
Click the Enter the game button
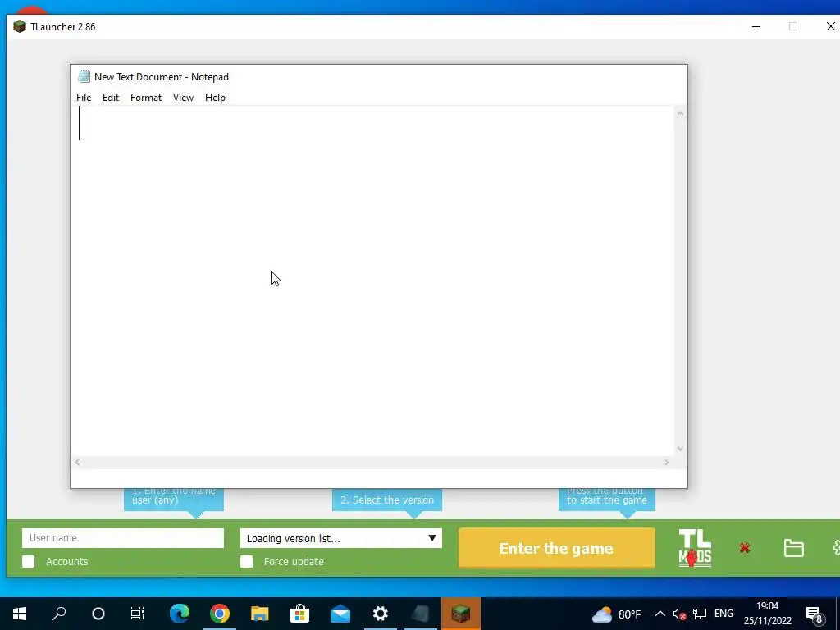tap(557, 548)
